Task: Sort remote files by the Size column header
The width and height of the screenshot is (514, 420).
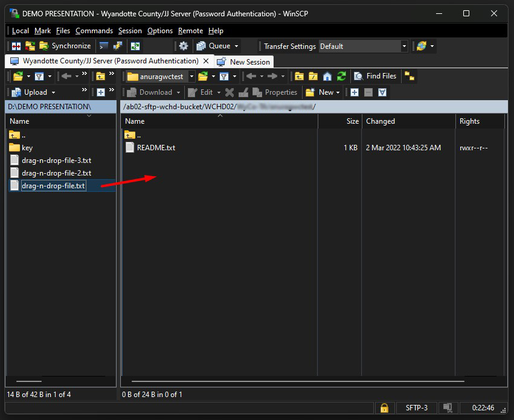Action: [339, 121]
